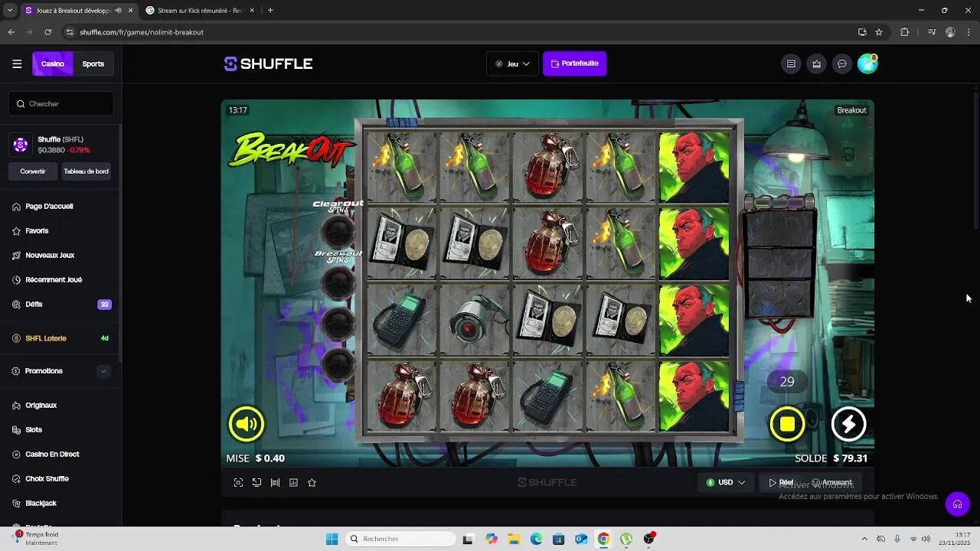Screen dimensions: 980x551
Task: Click the Shuffle logo in the header
Action: click(x=268, y=64)
